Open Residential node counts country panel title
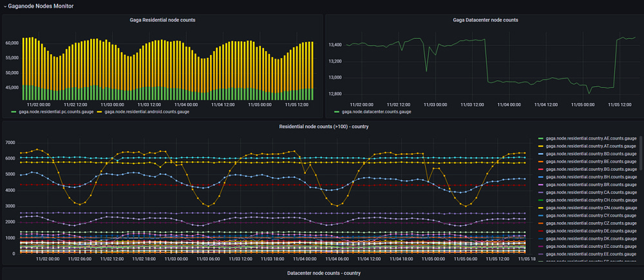The image size is (644, 280). coord(324,126)
